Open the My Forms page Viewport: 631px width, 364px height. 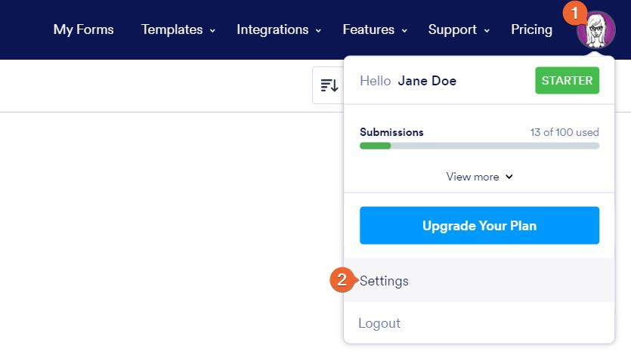pos(83,29)
